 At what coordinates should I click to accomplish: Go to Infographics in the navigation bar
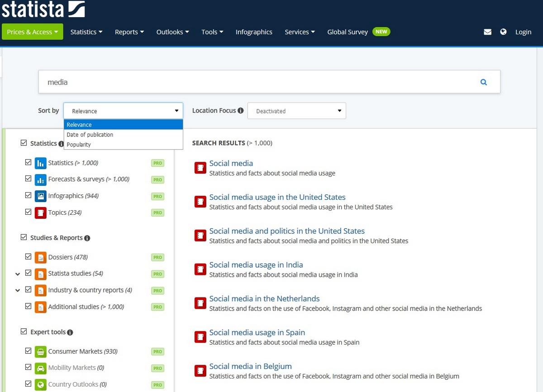coord(254,32)
